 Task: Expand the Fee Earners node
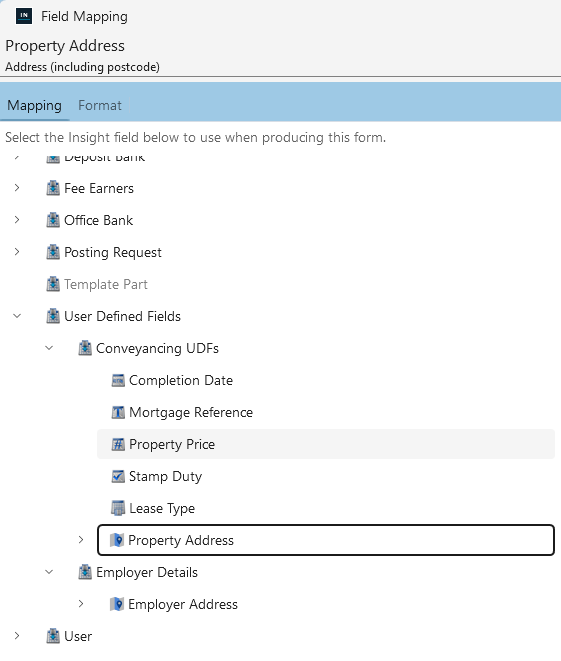coord(17,188)
